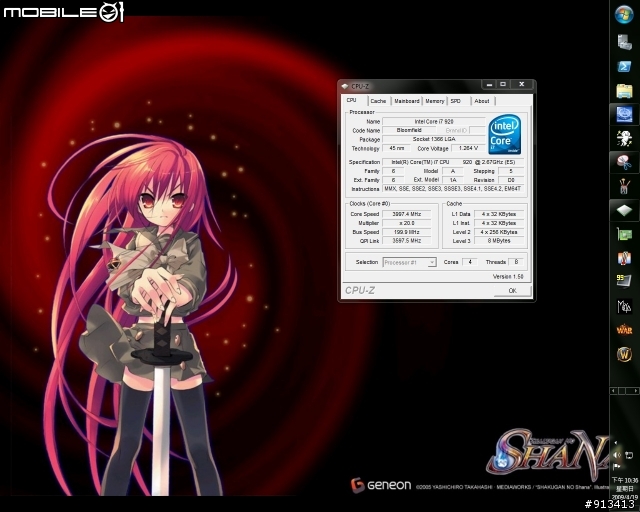Switch to the CPU tab in CPU-Z

351,100
